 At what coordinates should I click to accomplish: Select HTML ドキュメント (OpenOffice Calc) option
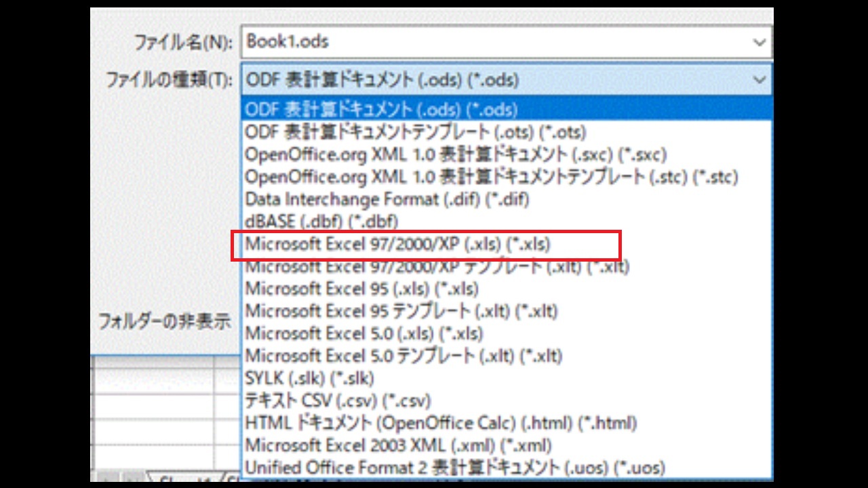click(440, 423)
